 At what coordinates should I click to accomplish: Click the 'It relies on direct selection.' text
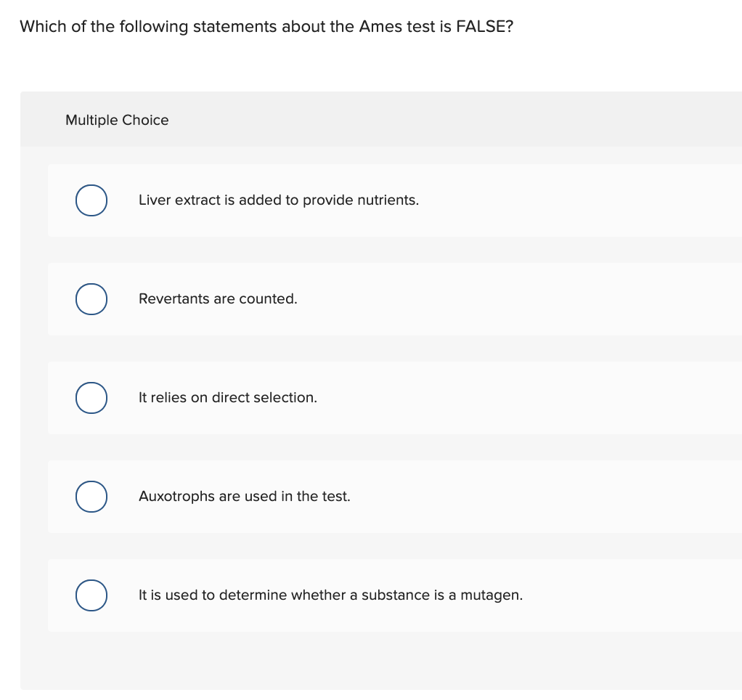click(227, 398)
